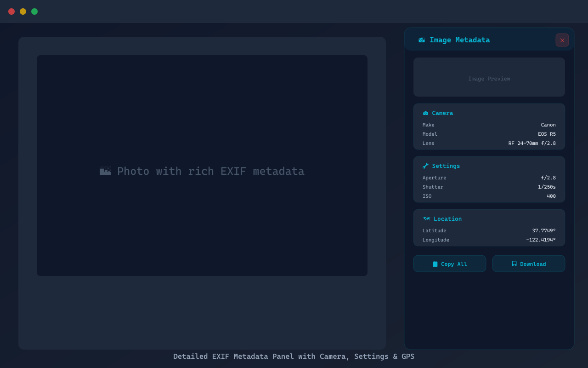Click the wrench icon next to Settings
588x368 pixels.
click(425, 166)
